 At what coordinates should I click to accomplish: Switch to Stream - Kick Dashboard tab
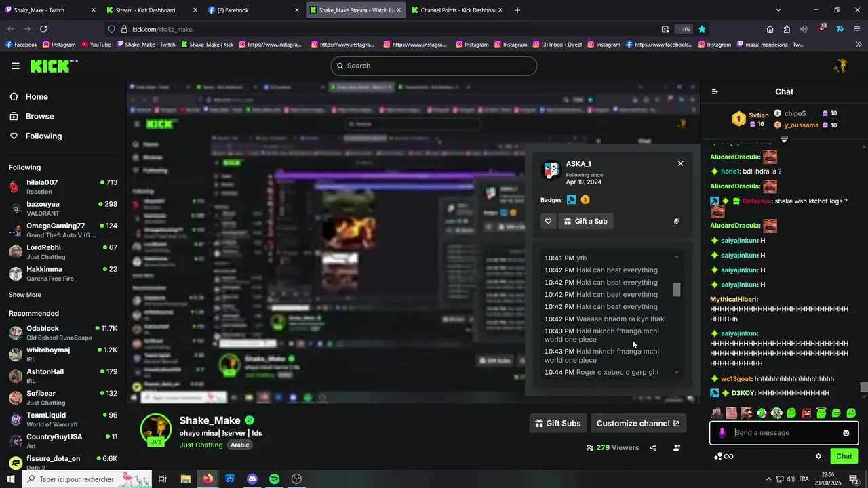(152, 10)
